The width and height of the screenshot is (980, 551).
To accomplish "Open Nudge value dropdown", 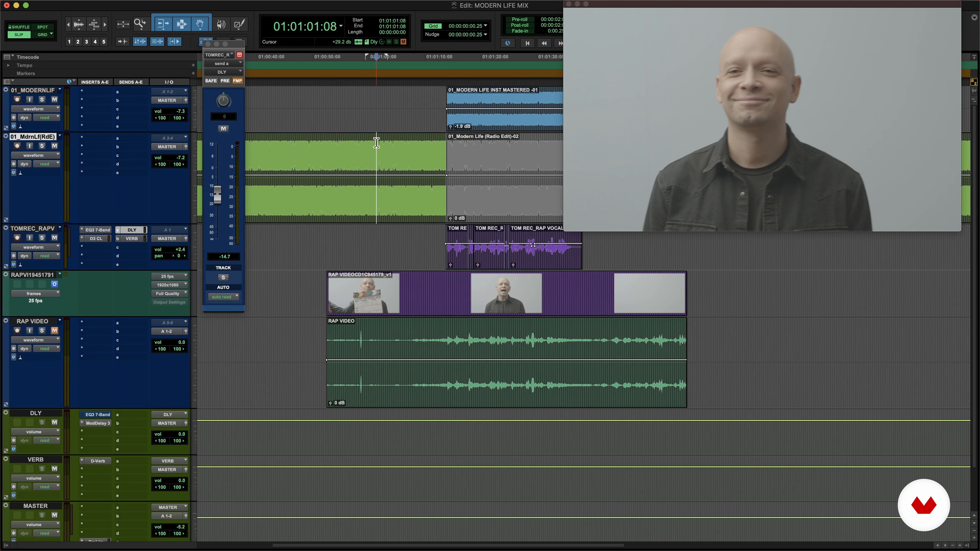I will coord(485,35).
